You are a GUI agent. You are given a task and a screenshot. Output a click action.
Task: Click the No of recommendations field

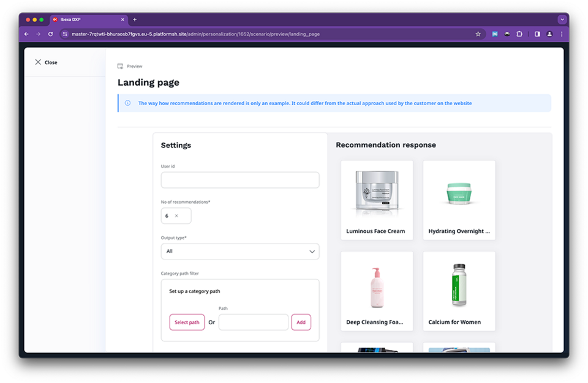(176, 216)
